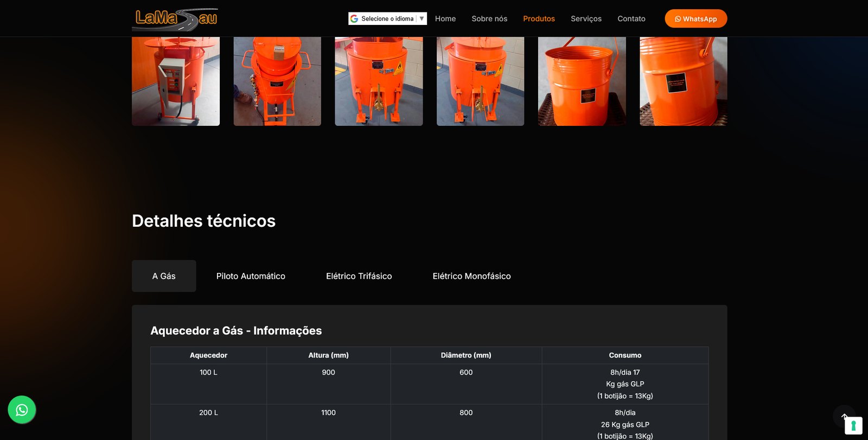
Task: Select the A Gás tab
Action: (x=164, y=276)
